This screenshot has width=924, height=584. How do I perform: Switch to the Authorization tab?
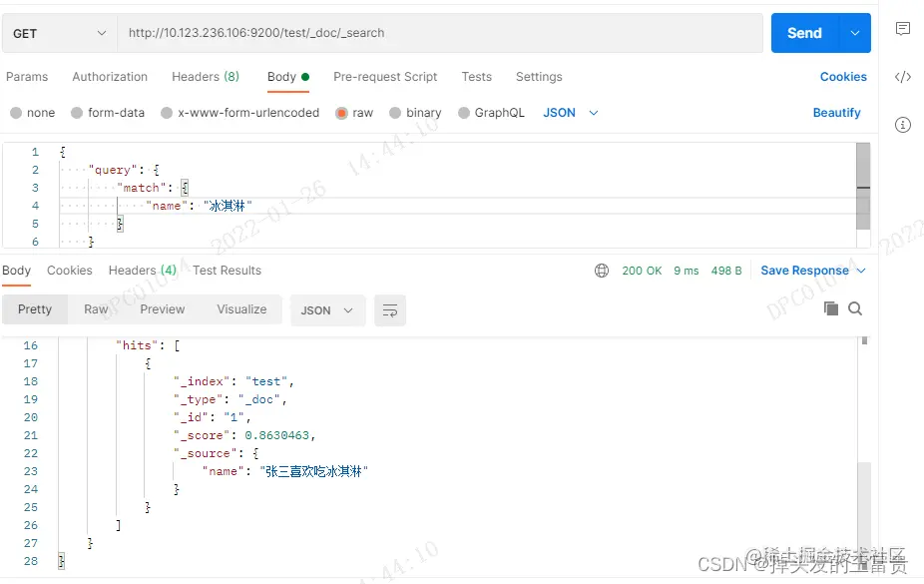coord(110,77)
